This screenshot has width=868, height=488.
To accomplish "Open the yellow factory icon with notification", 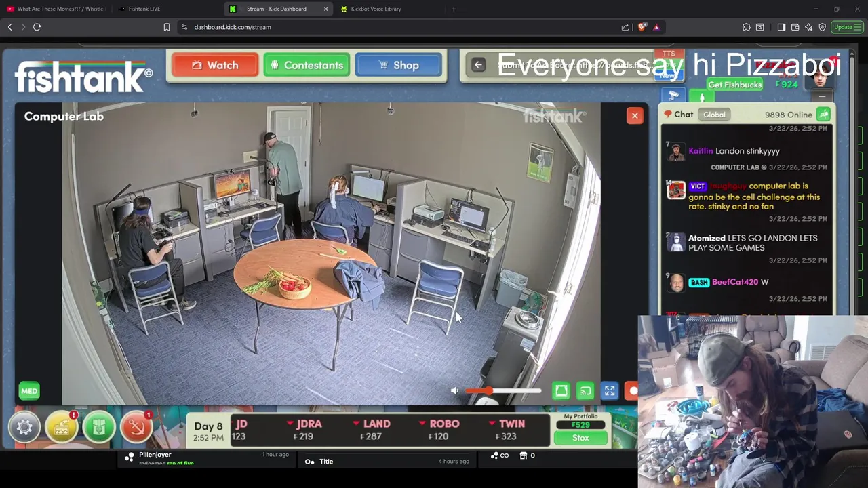I will pos(62,428).
